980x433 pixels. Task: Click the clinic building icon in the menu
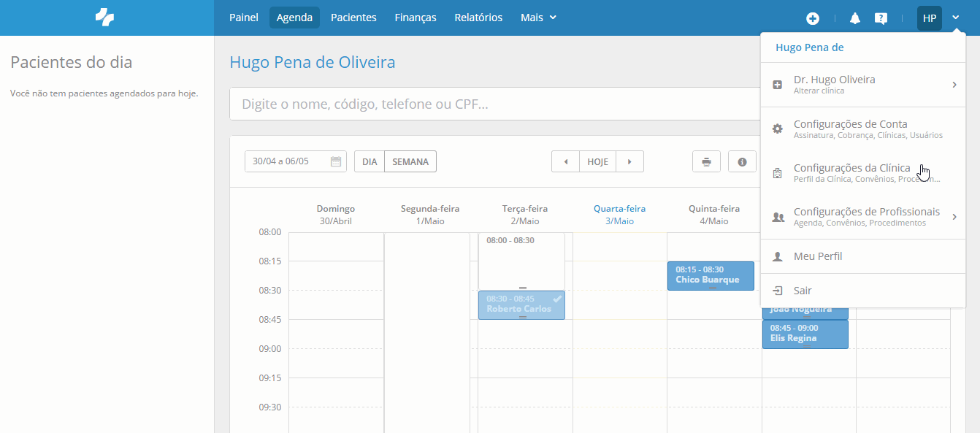pyautogui.click(x=777, y=172)
